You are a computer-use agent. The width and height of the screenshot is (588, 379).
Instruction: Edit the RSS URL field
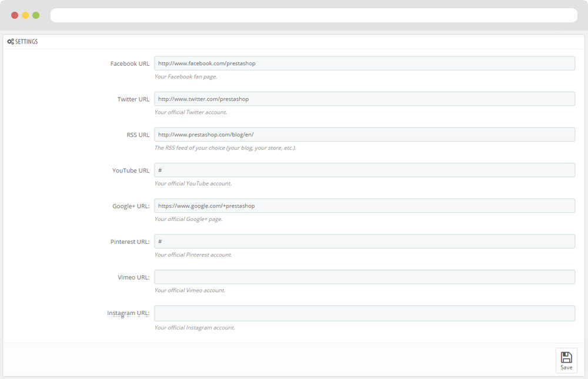[x=365, y=135]
